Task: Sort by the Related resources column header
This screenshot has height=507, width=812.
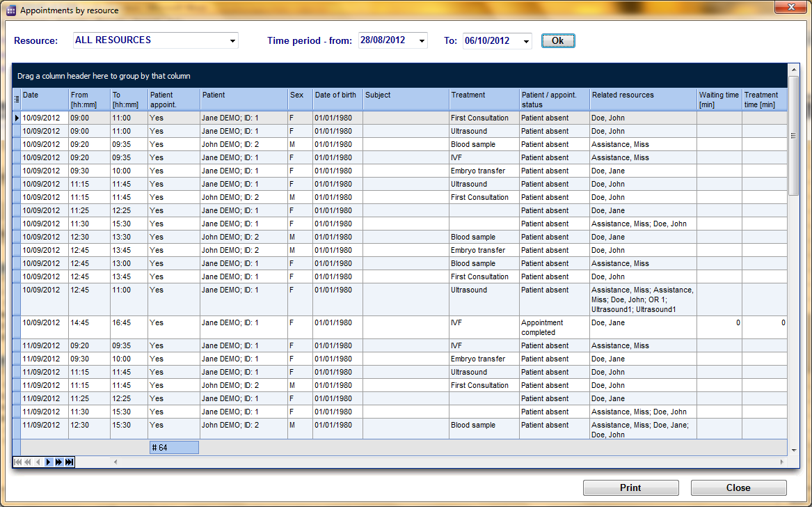Action: pyautogui.click(x=643, y=99)
